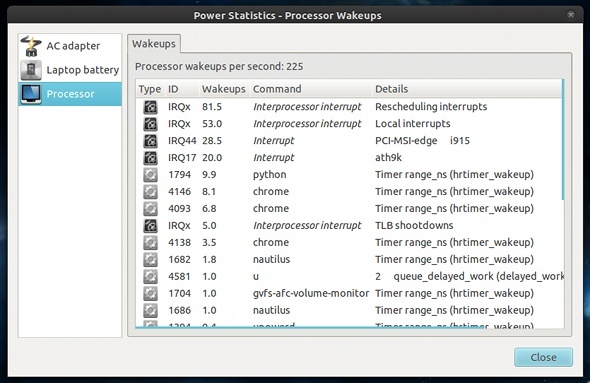Image resolution: width=590 pixels, height=383 pixels.
Task: Click gear icon of chrome process 4138
Action: 151,242
